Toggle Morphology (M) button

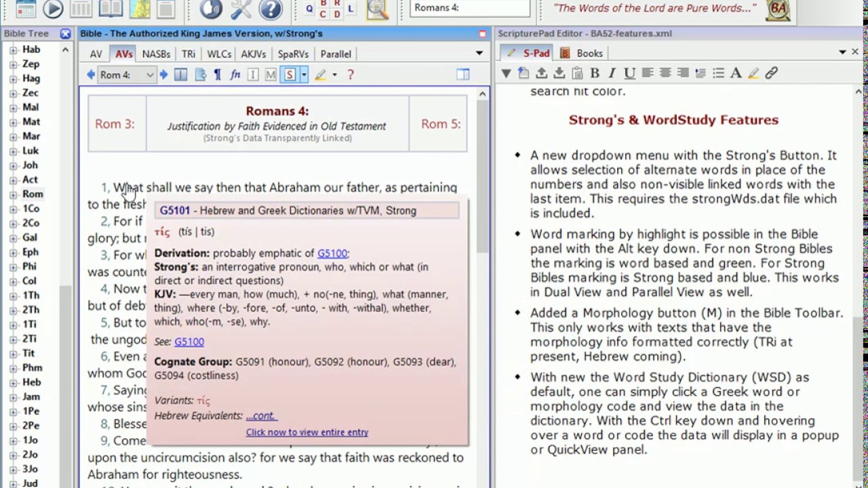271,75
